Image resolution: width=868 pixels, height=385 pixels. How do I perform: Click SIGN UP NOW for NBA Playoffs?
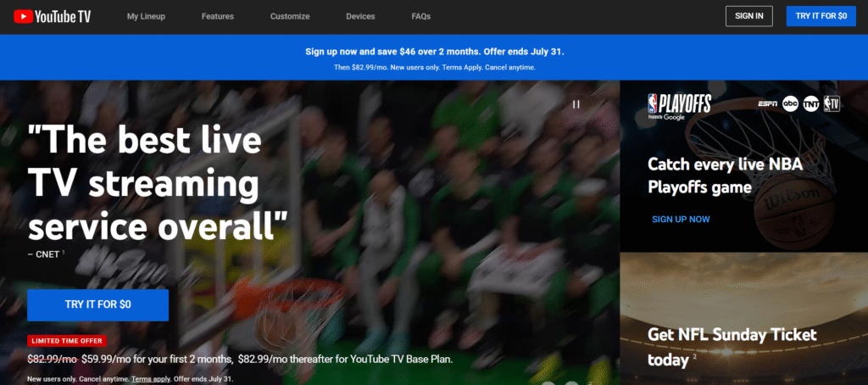(x=681, y=219)
